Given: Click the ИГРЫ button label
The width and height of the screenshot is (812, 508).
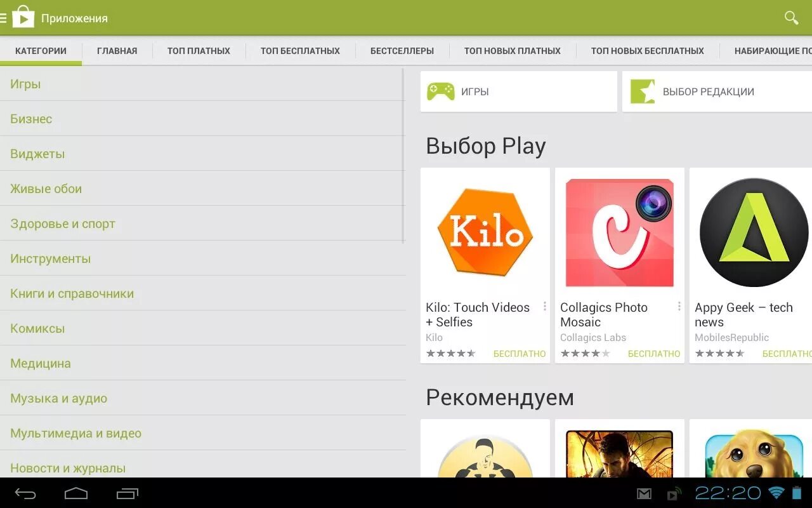Looking at the screenshot, I should 475,91.
